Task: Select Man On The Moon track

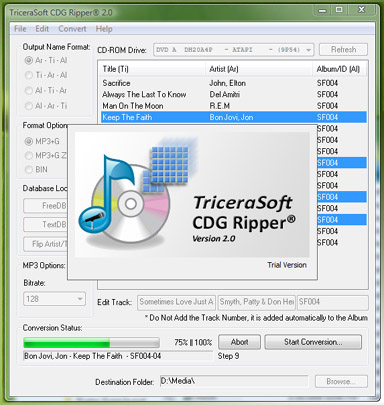Action: tap(233, 106)
